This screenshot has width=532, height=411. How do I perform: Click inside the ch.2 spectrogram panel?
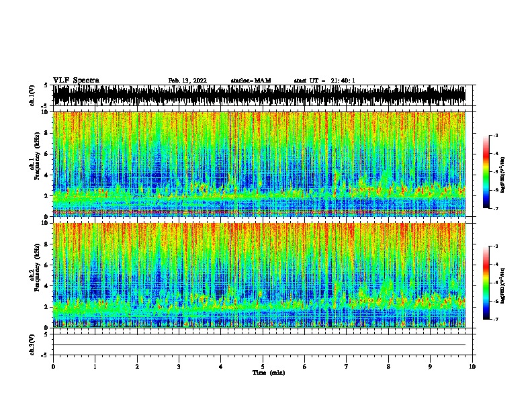[x=259, y=275]
